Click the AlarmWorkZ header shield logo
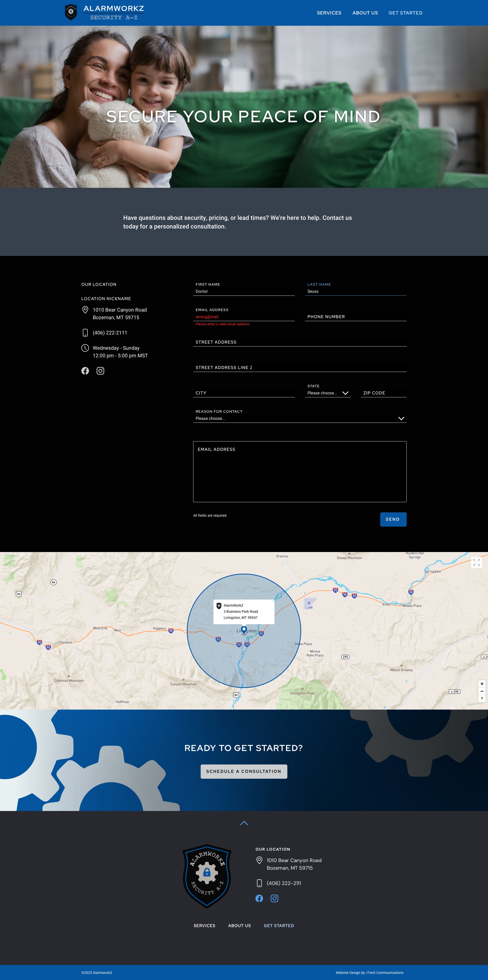The width and height of the screenshot is (488, 980). coord(71,12)
